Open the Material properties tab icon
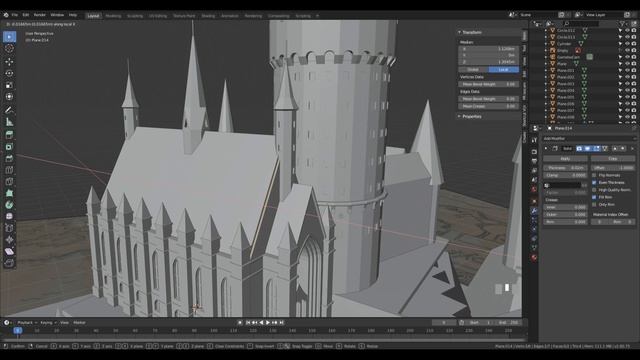This screenshot has height=360, width=640. tap(534, 258)
